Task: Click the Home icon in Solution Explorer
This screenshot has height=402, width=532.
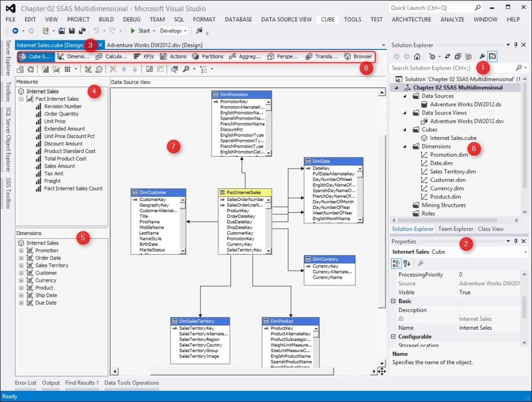Action: tap(417, 57)
